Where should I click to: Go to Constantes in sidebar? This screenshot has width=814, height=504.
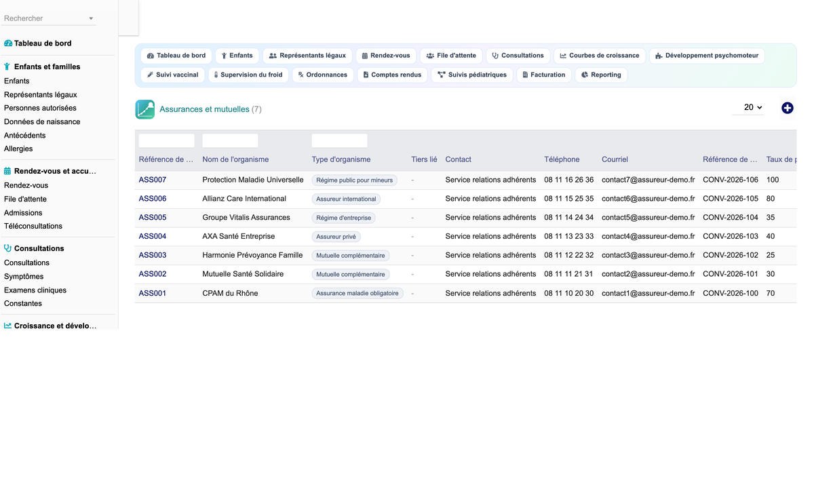click(x=23, y=303)
